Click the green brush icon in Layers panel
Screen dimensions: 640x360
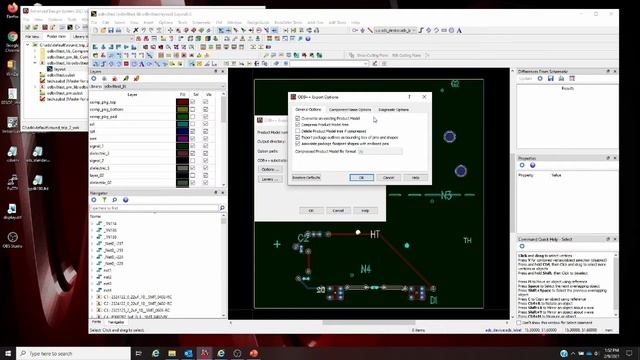[126, 78]
